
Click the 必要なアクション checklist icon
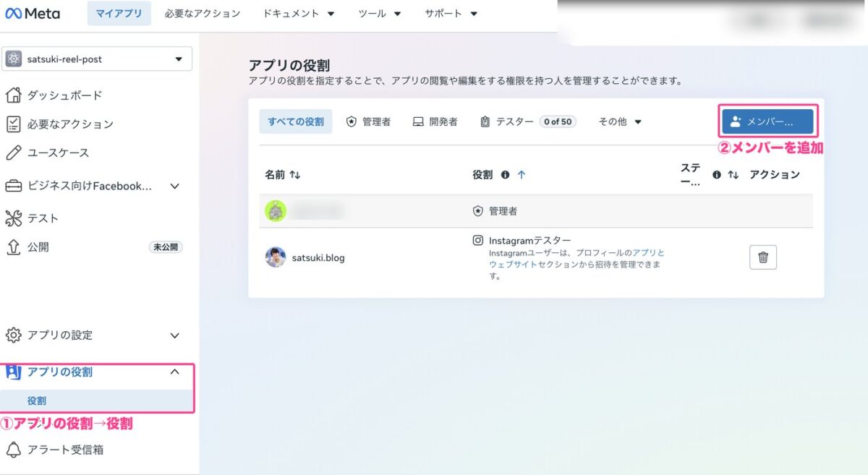tap(13, 124)
